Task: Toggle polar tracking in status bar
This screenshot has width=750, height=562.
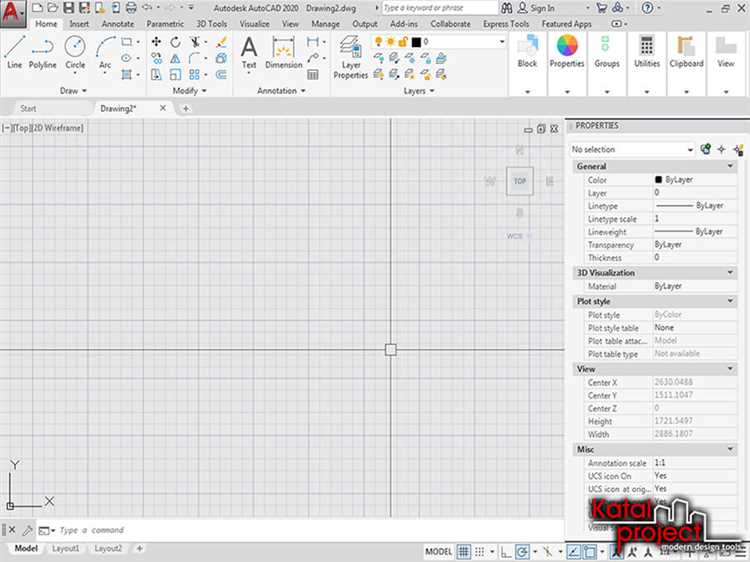Action: click(524, 551)
